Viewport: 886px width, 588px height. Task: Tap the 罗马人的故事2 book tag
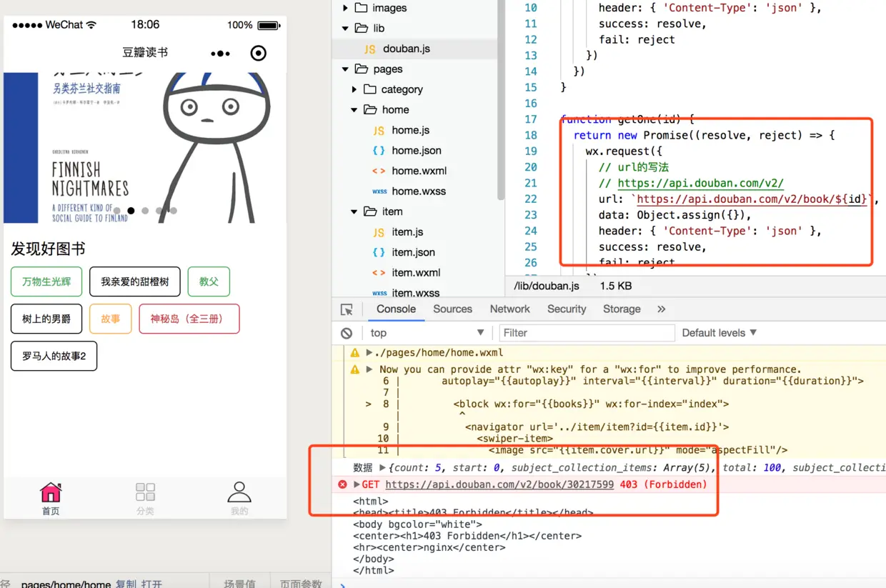(x=54, y=356)
